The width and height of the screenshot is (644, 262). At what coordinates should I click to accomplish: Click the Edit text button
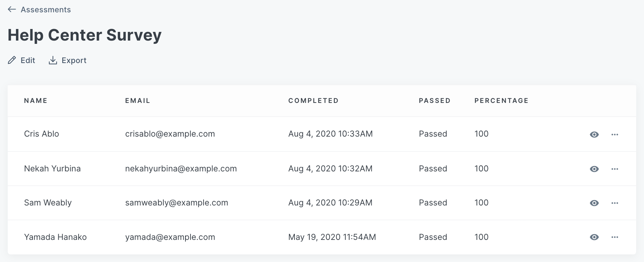tap(28, 60)
